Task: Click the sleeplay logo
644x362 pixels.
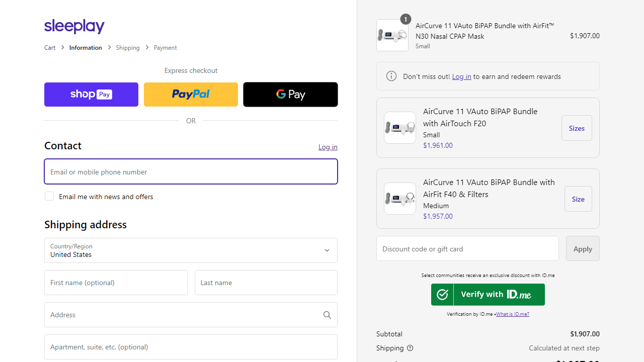Action: 74,26
